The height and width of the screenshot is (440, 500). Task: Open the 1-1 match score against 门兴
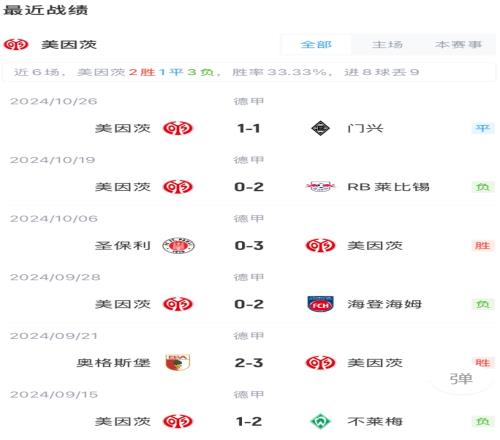point(249,128)
